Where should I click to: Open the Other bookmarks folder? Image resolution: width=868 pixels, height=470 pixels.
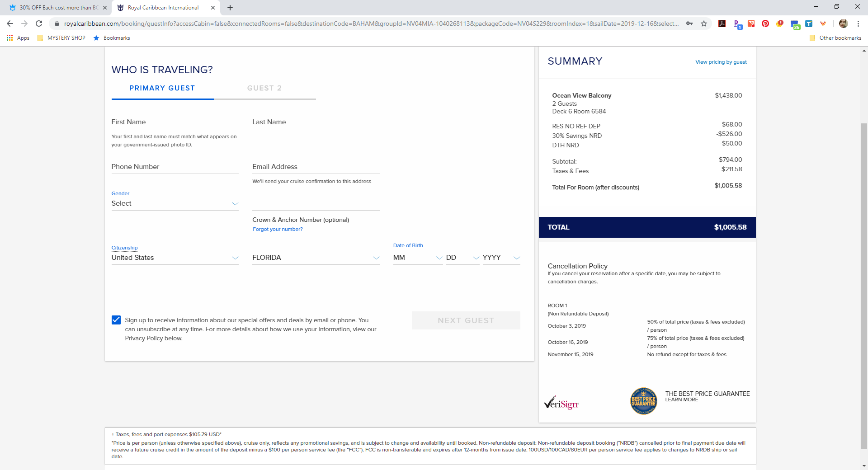click(x=835, y=38)
